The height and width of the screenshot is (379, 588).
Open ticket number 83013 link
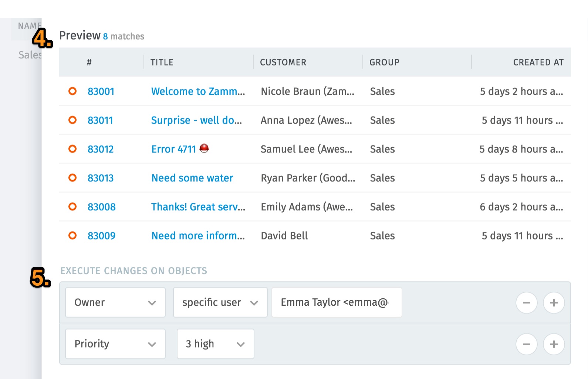101,178
